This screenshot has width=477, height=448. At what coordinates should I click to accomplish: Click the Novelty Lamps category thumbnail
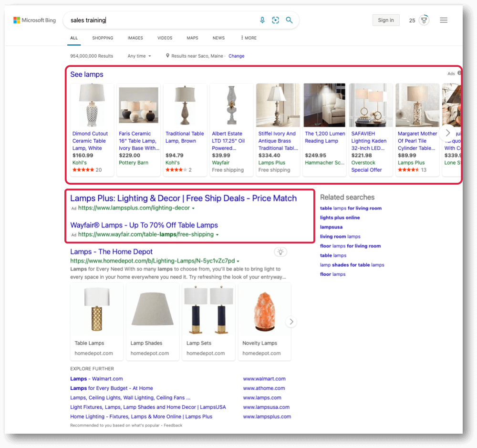click(x=265, y=309)
